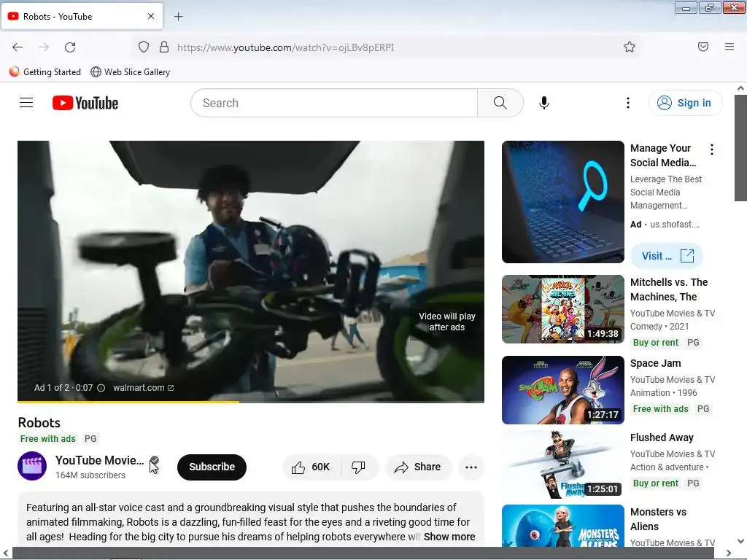Share the Robots video
The image size is (747, 560).
[x=418, y=467]
